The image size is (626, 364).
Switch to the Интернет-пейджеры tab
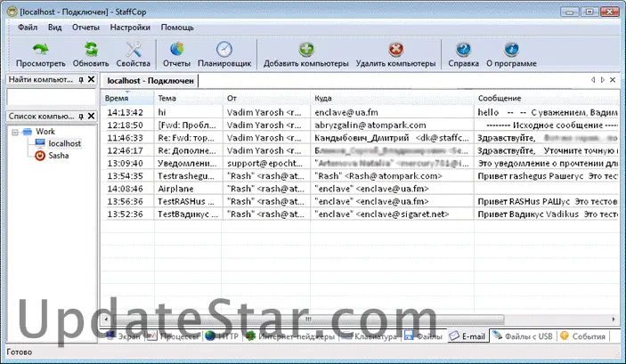tap(290, 336)
